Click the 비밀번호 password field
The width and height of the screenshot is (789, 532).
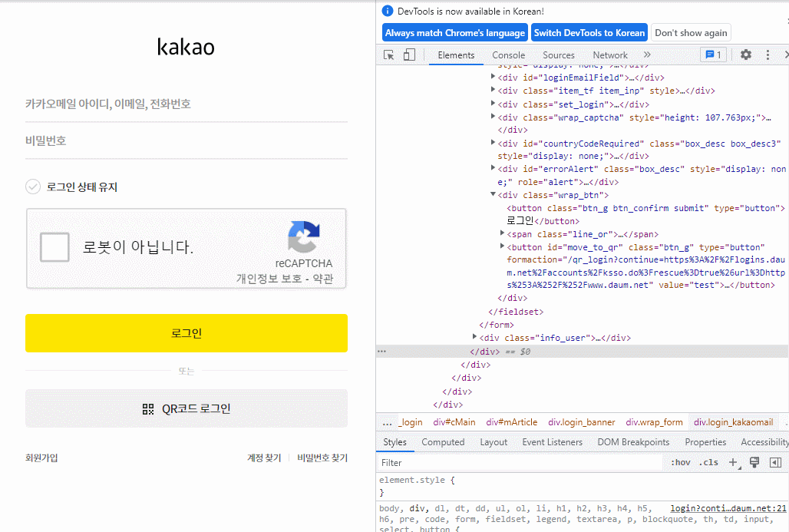[x=187, y=141]
